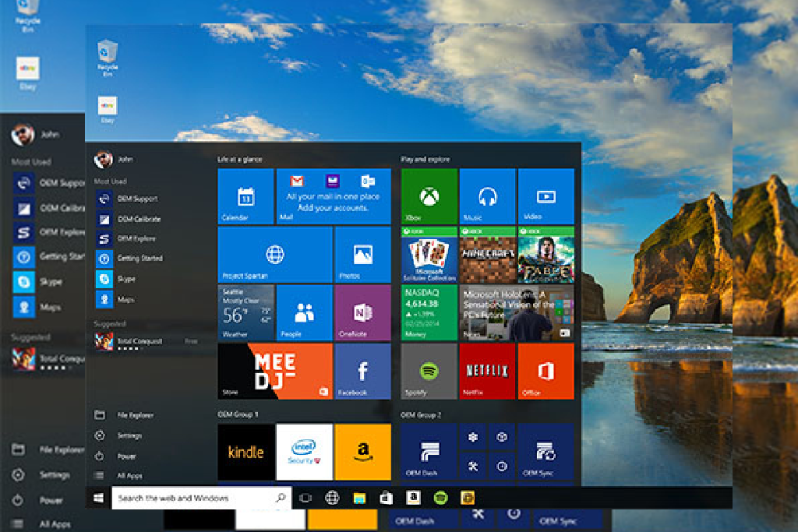
Task: Open the tools small tile in OEM Group 2
Action: (x=473, y=466)
